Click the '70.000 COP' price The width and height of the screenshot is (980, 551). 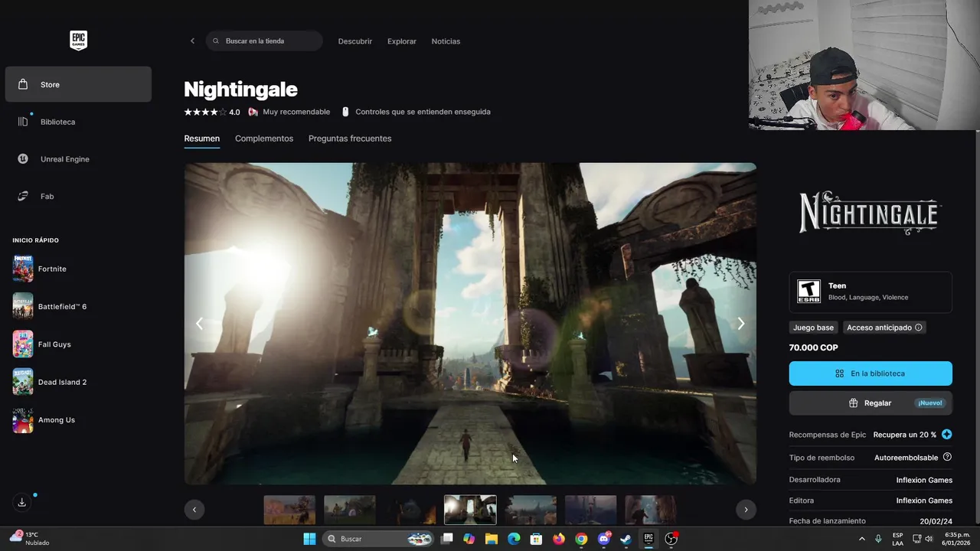click(813, 347)
